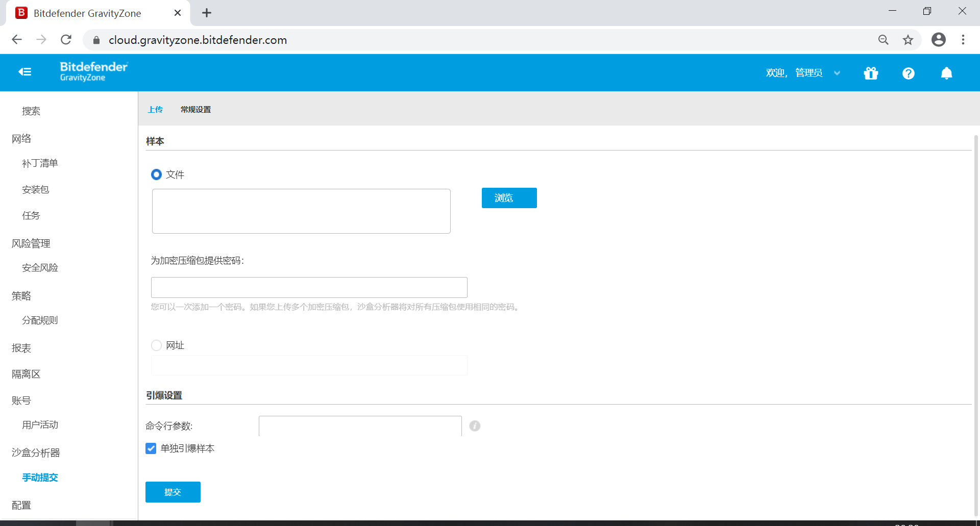This screenshot has height=526, width=980.
Task: Click the browser address bar URL
Action: [198, 40]
